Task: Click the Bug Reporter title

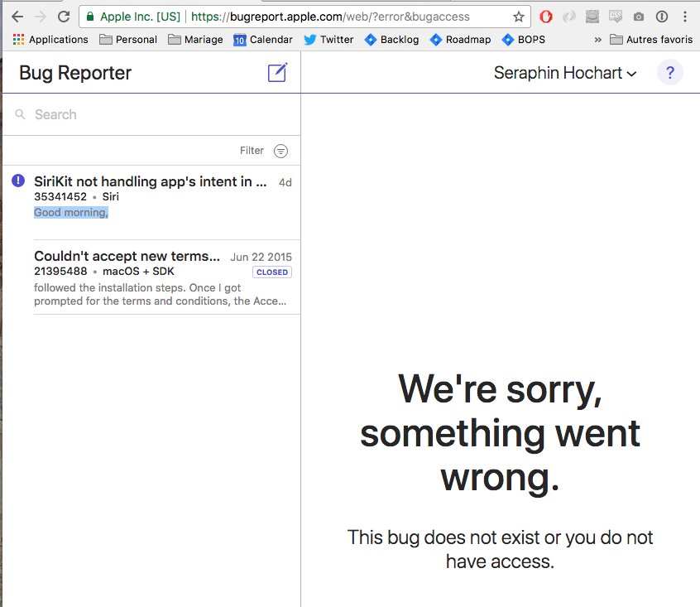Action: pos(75,73)
